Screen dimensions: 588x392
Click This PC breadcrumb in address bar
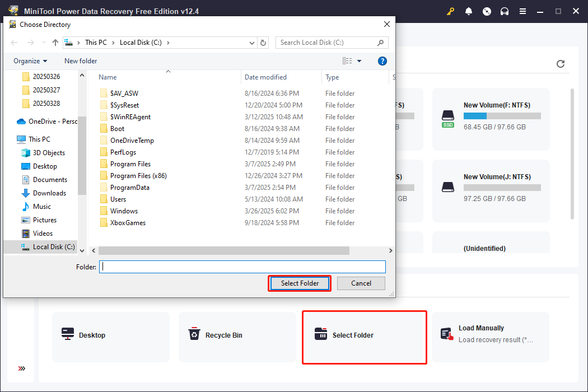click(96, 43)
